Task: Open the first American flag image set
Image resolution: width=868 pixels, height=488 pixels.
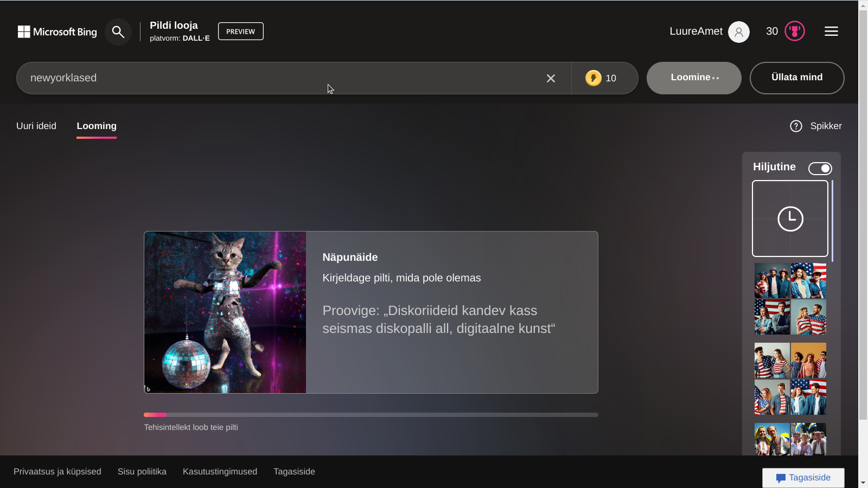Action: (x=790, y=299)
